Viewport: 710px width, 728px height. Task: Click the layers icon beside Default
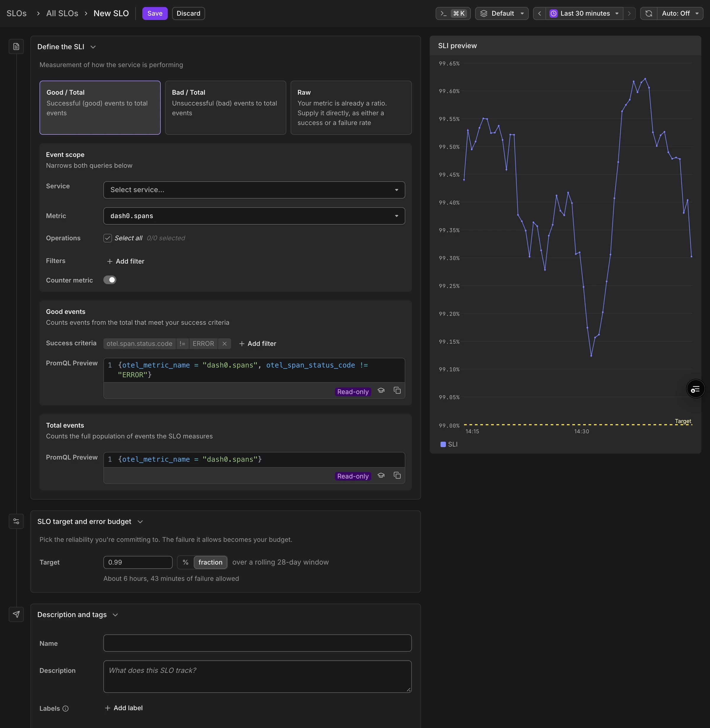[x=484, y=13]
